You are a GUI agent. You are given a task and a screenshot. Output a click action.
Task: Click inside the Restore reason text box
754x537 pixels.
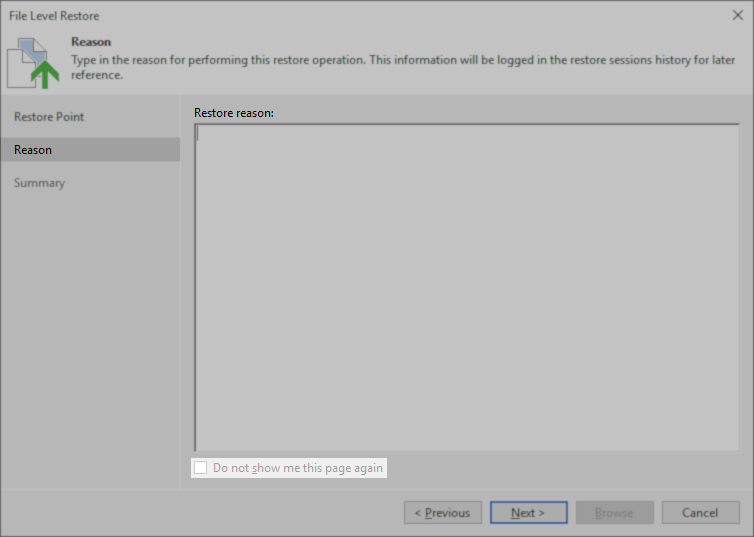467,287
